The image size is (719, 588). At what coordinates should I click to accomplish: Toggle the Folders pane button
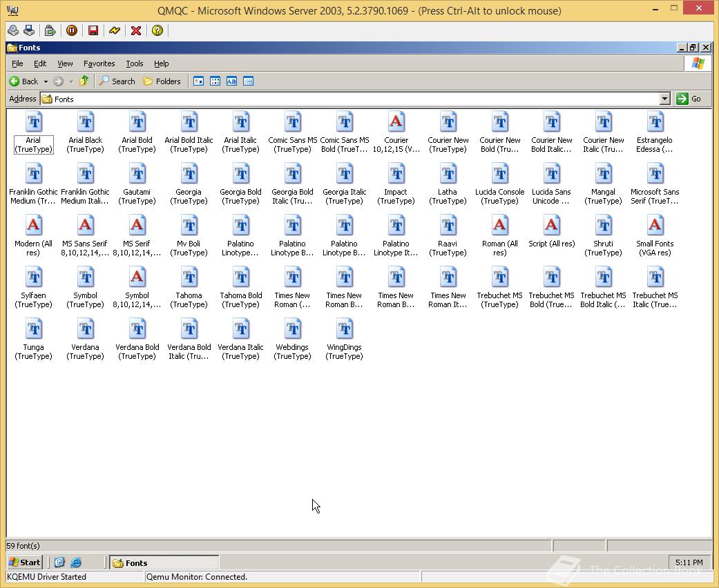pyautogui.click(x=162, y=81)
